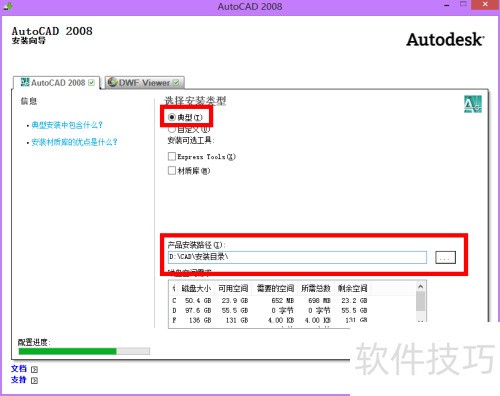Click the installer icon in title bar
500x396 pixels.
pos(8,6)
